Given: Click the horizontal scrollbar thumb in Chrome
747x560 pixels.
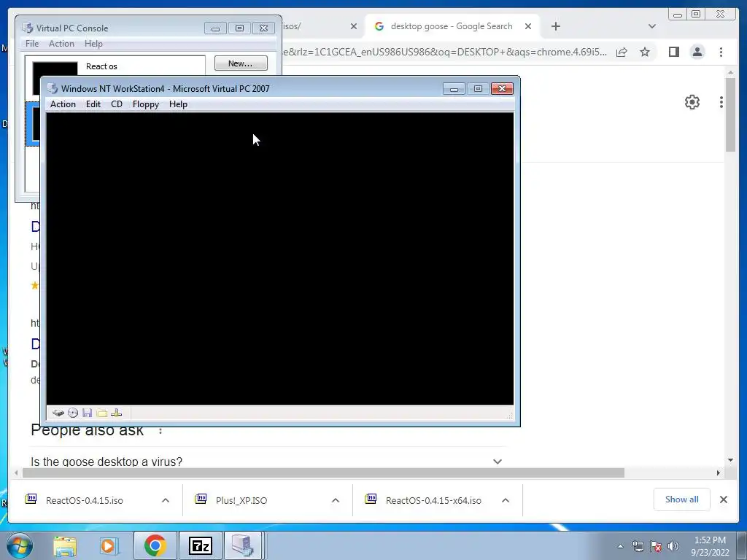Looking at the screenshot, I should pyautogui.click(x=323, y=472).
